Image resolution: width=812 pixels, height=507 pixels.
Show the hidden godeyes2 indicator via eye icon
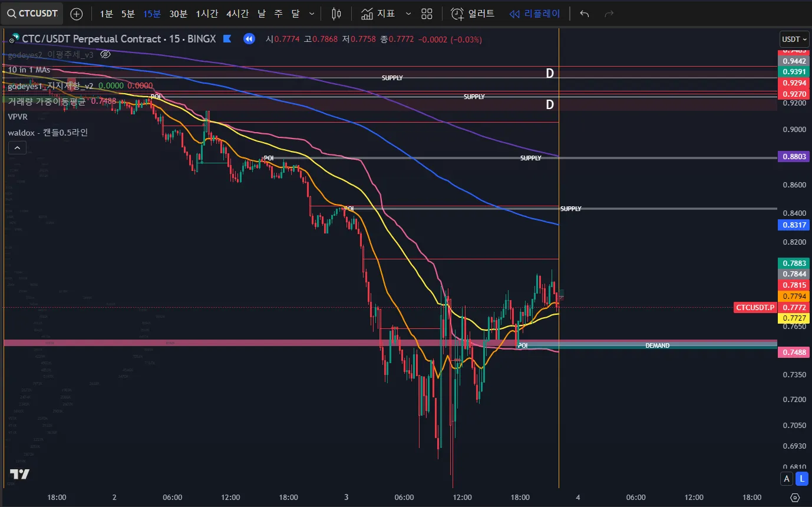105,54
